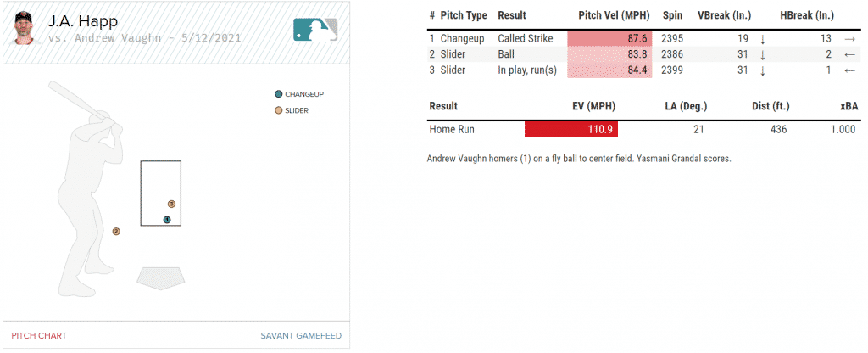Click the Pitch Chart label
The width and height of the screenshot is (868, 353).
[39, 336]
